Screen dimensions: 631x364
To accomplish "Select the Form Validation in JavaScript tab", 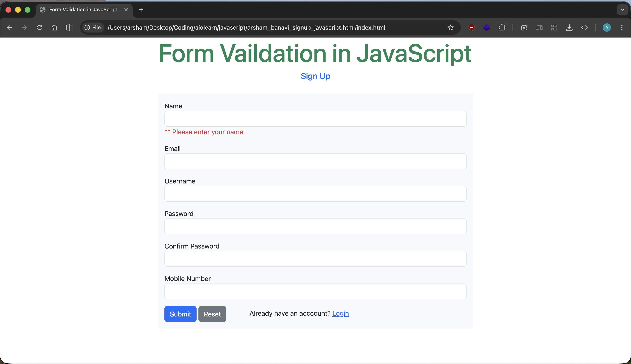I will coord(83,10).
